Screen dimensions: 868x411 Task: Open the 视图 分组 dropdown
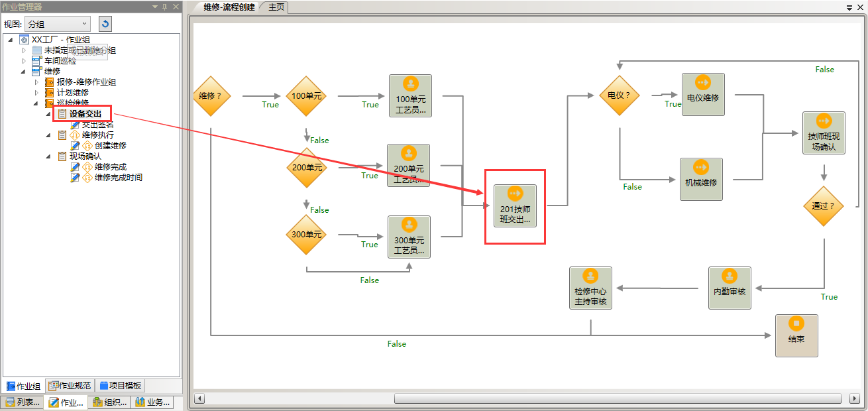pyautogui.click(x=58, y=24)
